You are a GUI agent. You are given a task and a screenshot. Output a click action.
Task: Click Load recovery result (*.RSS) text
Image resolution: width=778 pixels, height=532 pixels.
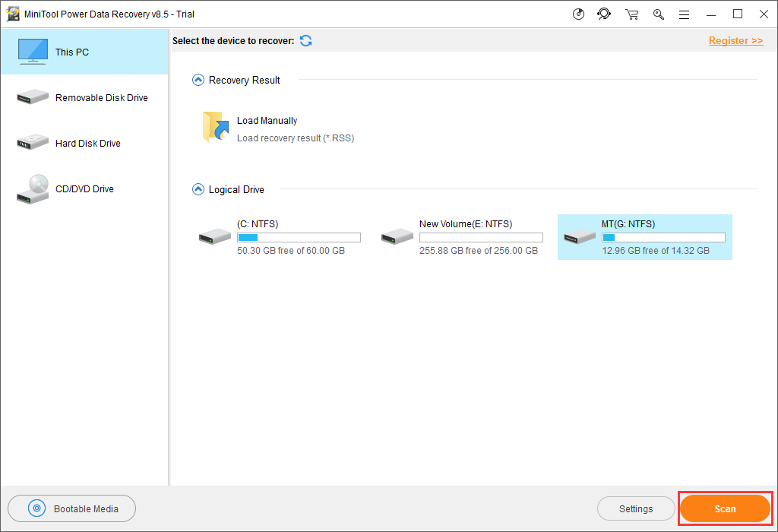[296, 138]
